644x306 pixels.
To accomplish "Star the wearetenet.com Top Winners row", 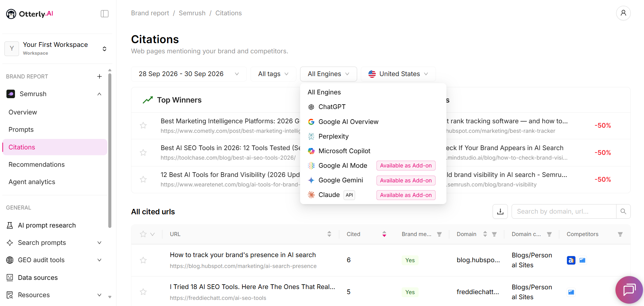I will (143, 179).
